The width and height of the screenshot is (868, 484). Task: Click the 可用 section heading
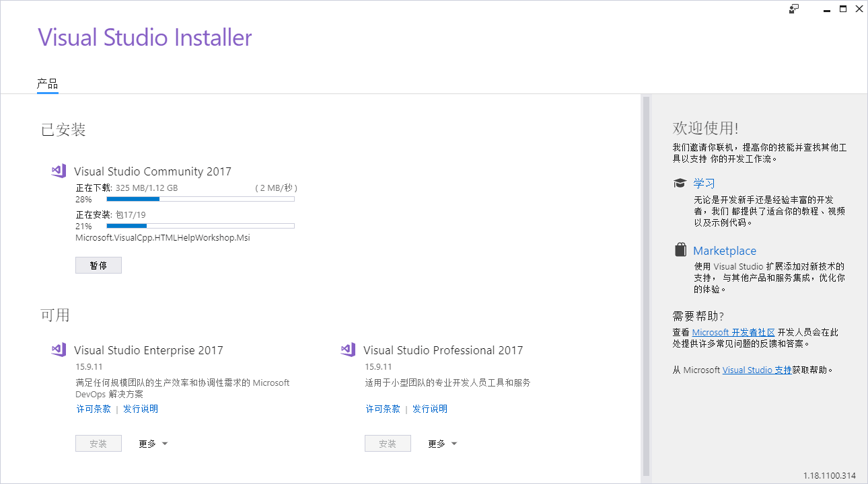[x=55, y=315]
